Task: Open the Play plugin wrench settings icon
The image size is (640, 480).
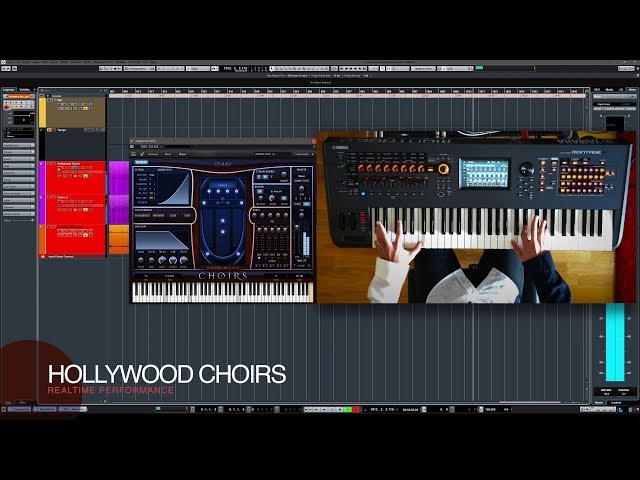Action: 142,154
